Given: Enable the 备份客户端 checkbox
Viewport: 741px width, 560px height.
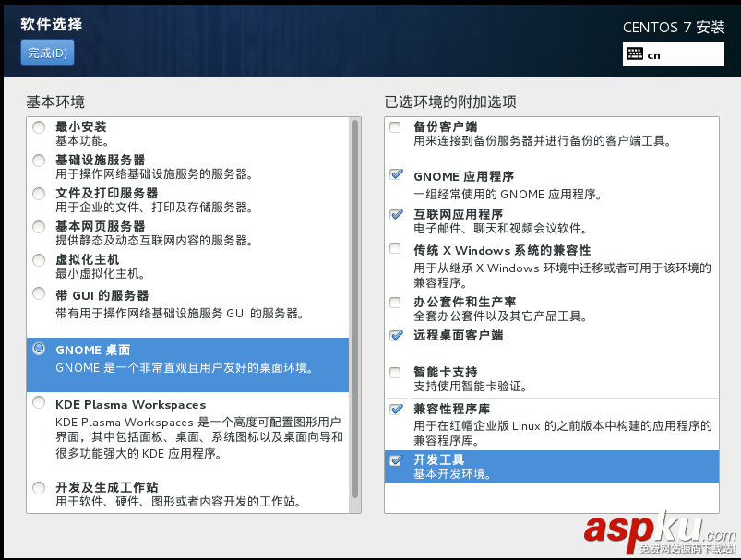Looking at the screenshot, I should (395, 127).
